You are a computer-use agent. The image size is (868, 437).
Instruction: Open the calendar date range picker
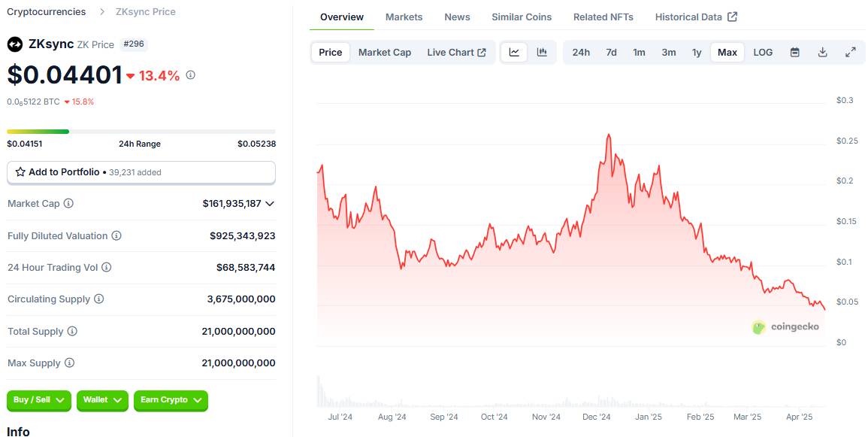tap(795, 52)
